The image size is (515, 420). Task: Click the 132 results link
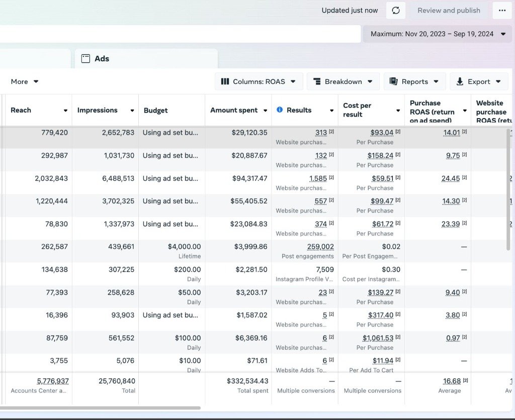pos(321,156)
